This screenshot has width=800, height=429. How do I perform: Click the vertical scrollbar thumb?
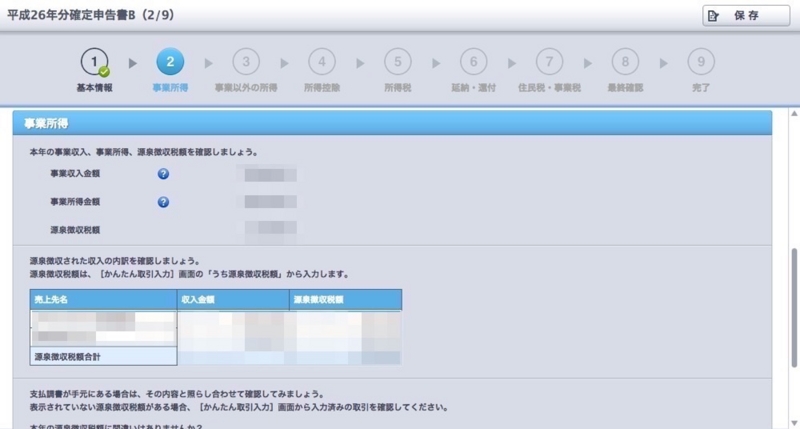[x=794, y=308]
